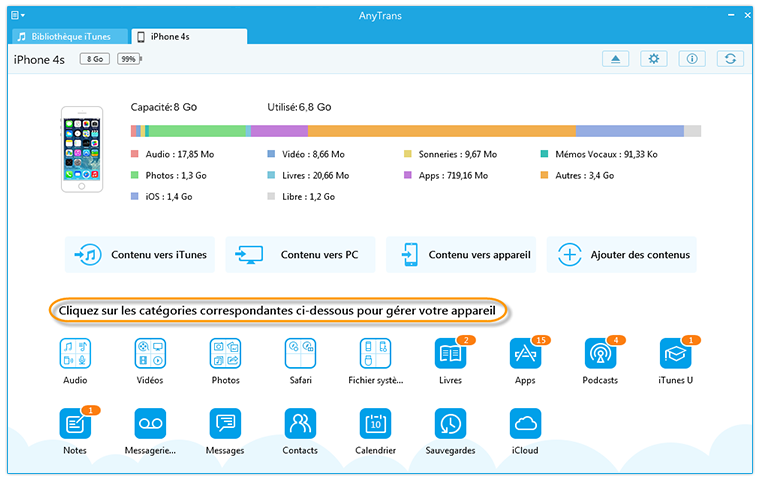Open the Audio category
Image resolution: width=760 pixels, height=481 pixels.
75,353
